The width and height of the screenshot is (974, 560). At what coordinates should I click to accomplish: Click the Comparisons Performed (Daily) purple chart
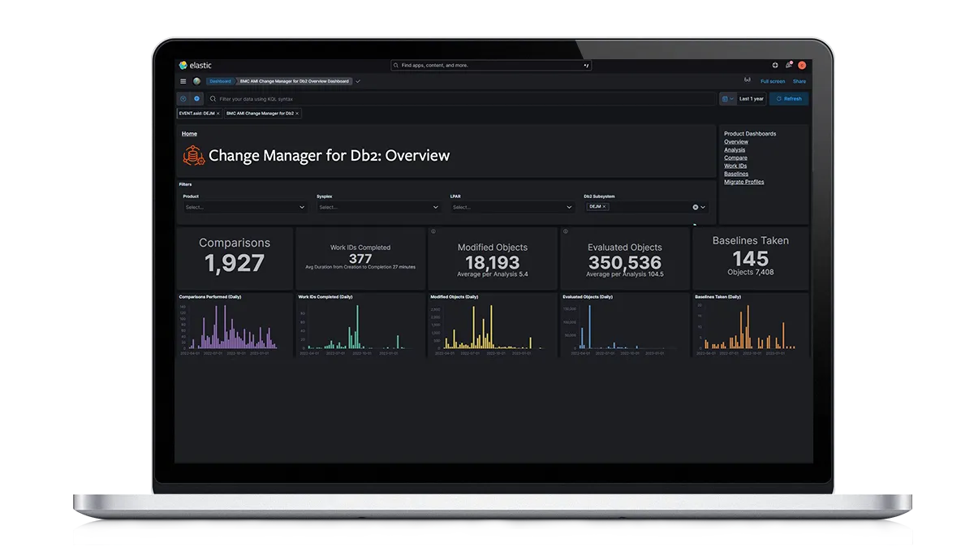tap(235, 325)
